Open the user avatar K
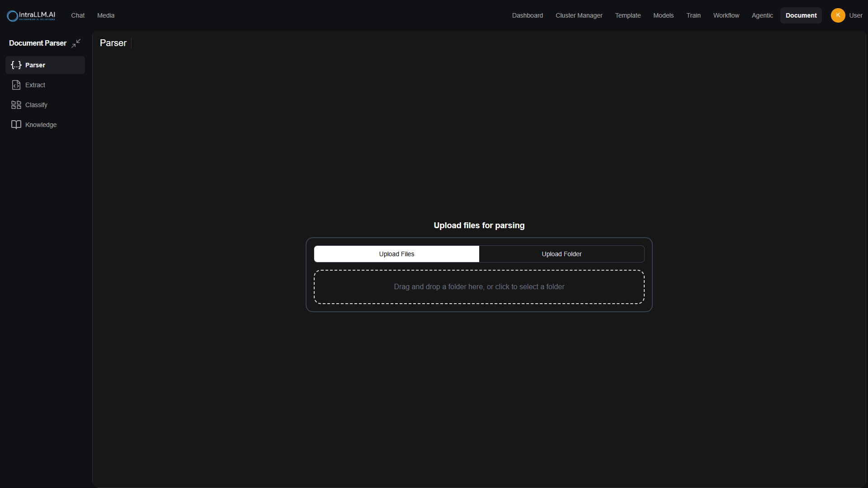The image size is (868, 488). tap(838, 15)
